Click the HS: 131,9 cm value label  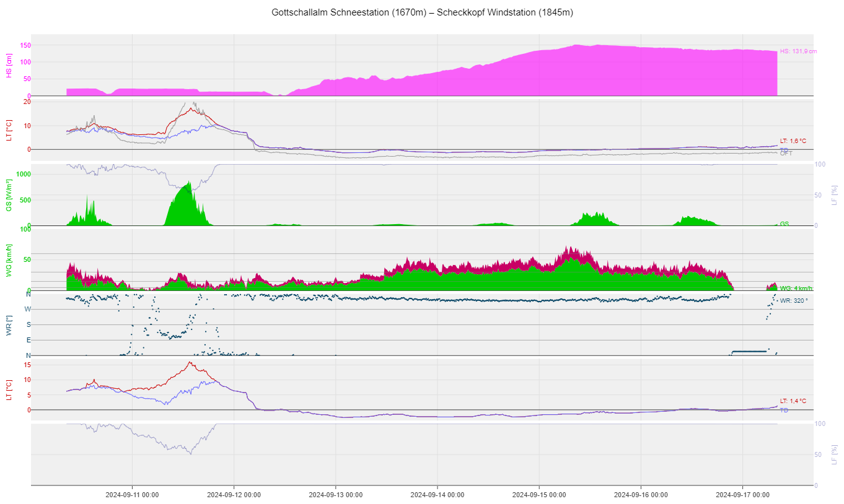pos(798,51)
